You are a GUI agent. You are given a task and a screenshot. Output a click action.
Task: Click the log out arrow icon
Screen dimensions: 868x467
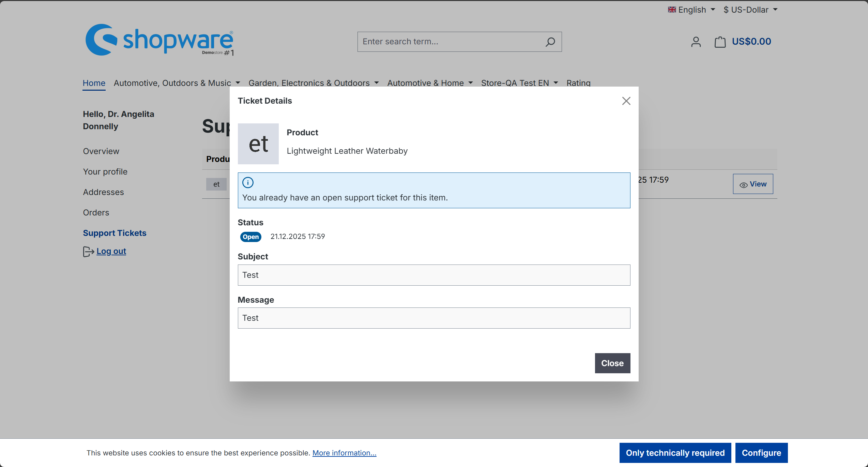pyautogui.click(x=88, y=252)
